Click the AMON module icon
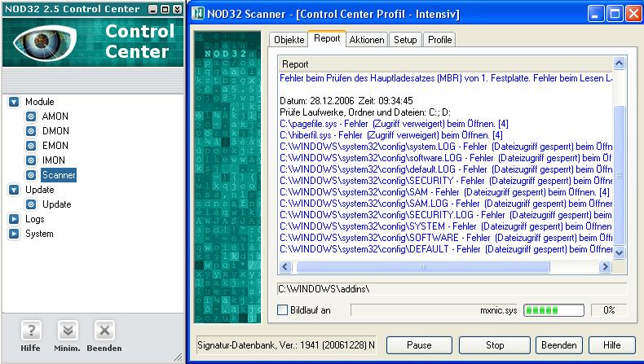Viewport: 644px width, 364px height. pos(31,116)
